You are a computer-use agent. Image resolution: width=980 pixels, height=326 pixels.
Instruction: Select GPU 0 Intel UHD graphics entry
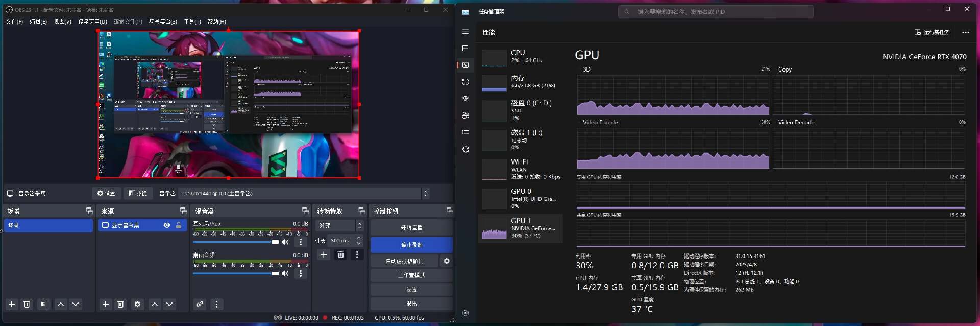(x=521, y=199)
